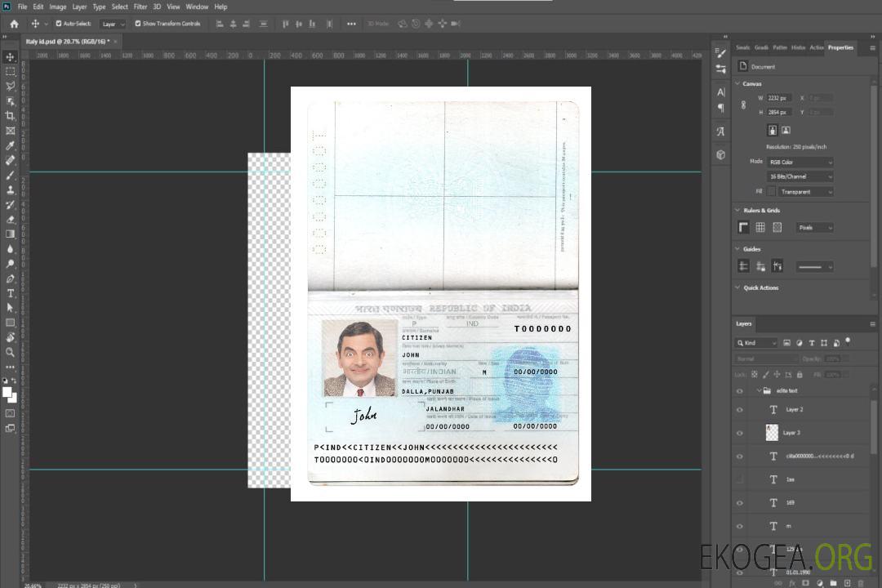Click the link width and height chain icon

pyautogui.click(x=744, y=105)
